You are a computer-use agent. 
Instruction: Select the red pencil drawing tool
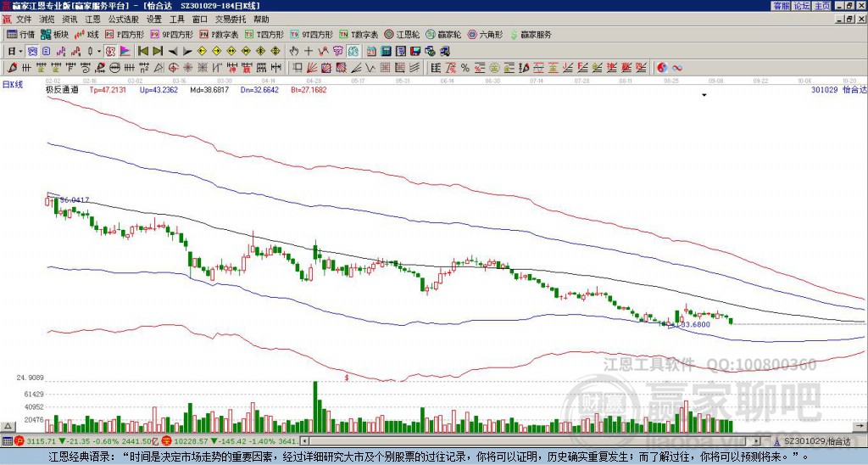pos(12,68)
